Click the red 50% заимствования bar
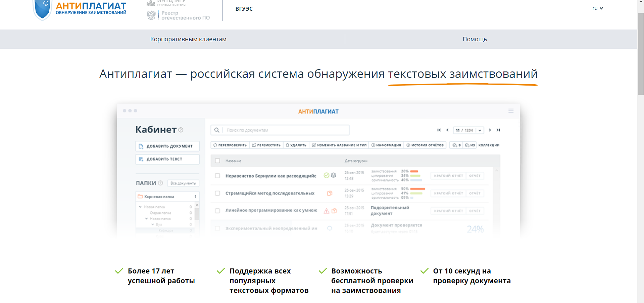Screen dimensions: 644x303 (x=418, y=189)
